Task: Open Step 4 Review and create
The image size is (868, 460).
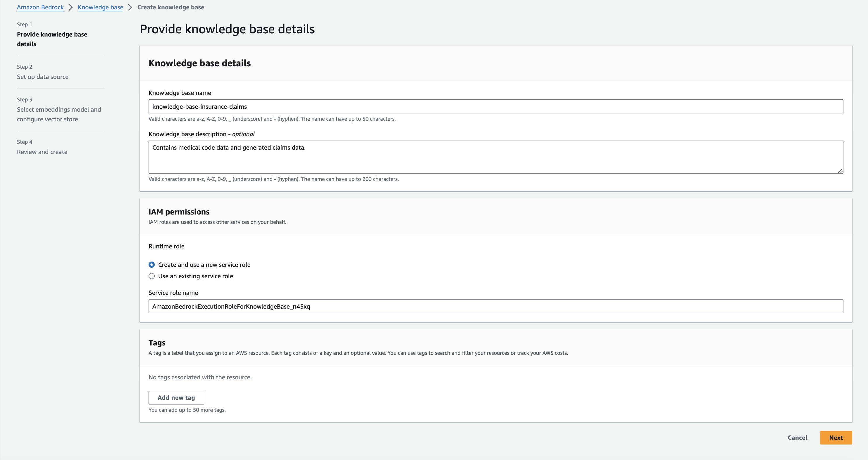Action: click(42, 152)
